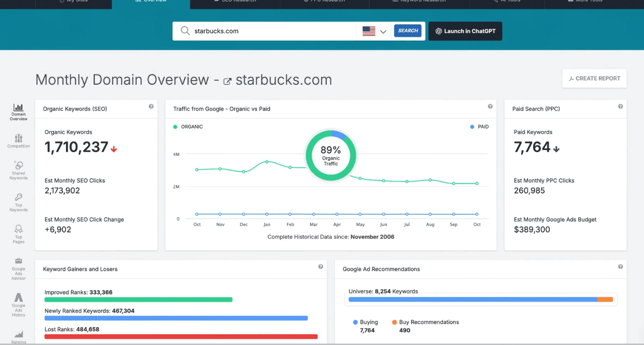This screenshot has width=644, height=345.
Task: Open Google Ads History sidebar item
Action: [x=19, y=305]
